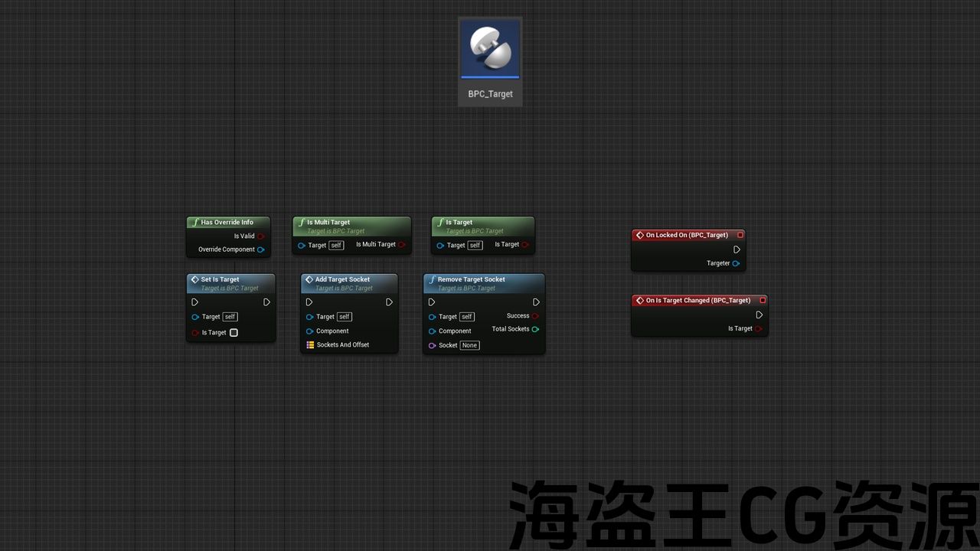This screenshot has height=551, width=980.
Task: Click the red Is Multi Target output pin
Action: click(402, 245)
